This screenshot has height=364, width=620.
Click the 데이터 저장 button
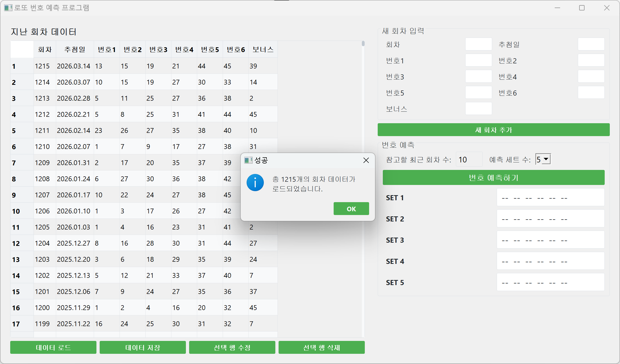point(143,348)
